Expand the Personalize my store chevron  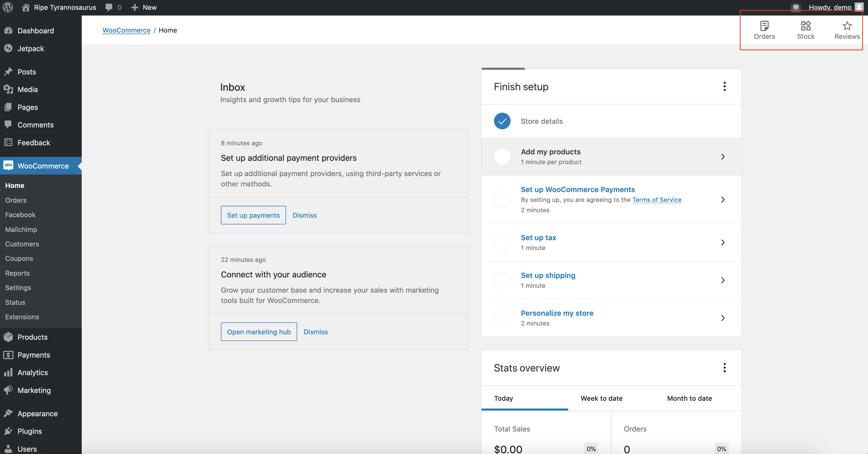pyautogui.click(x=723, y=318)
